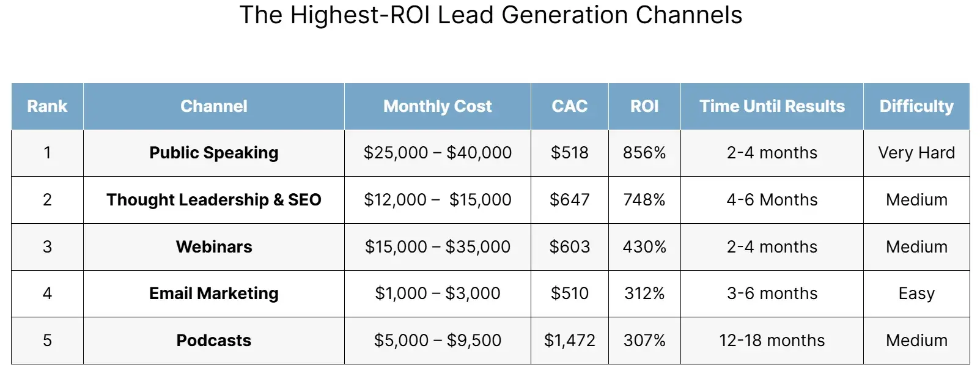The height and width of the screenshot is (373, 980).
Task: Click the page title heading text
Action: [490, 15]
